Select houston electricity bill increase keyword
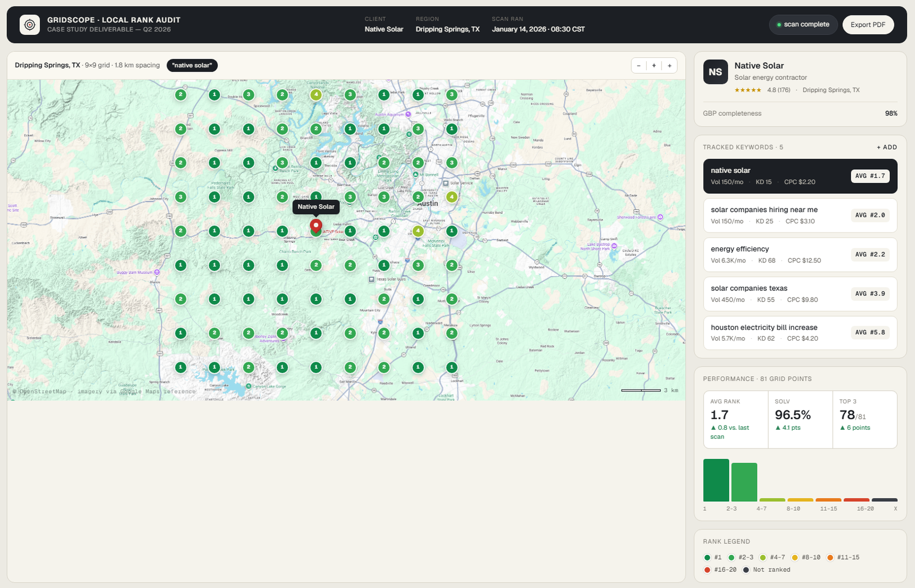Viewport: 915px width, 588px height. [x=800, y=333]
